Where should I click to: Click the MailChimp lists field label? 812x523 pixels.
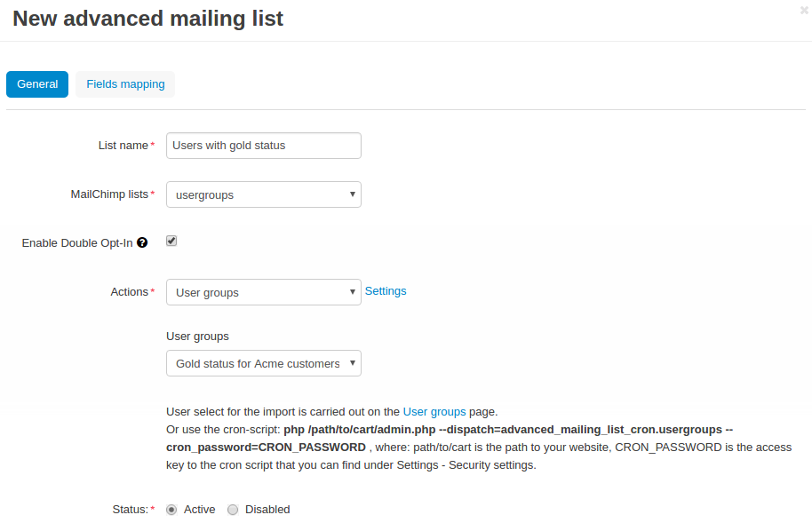pyautogui.click(x=110, y=194)
